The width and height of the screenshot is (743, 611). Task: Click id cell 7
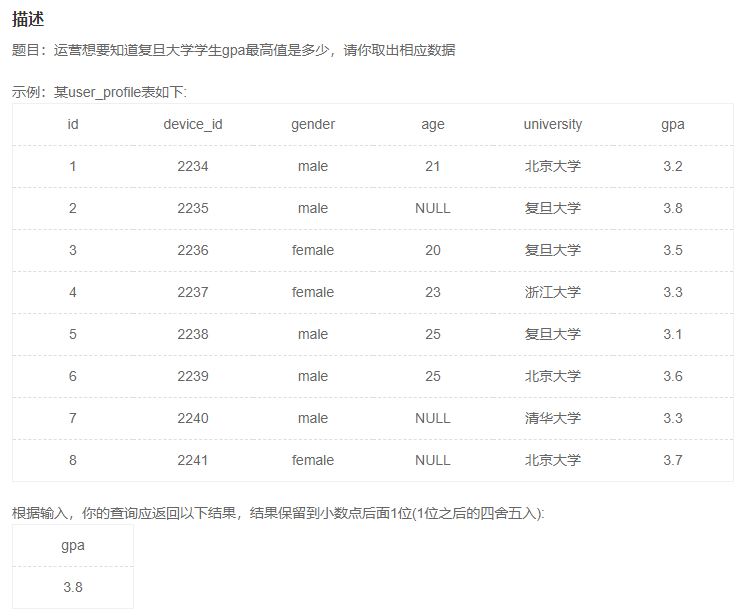72,418
